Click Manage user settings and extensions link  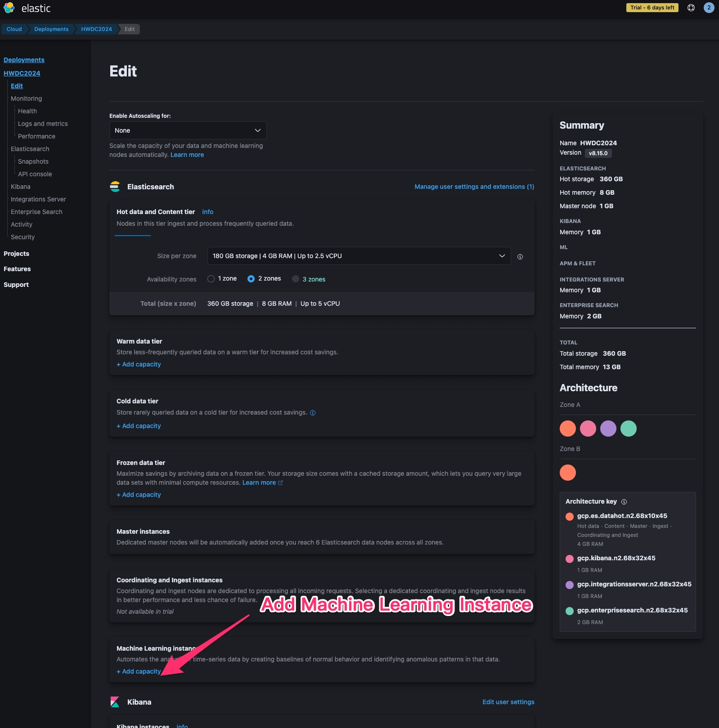coord(474,187)
